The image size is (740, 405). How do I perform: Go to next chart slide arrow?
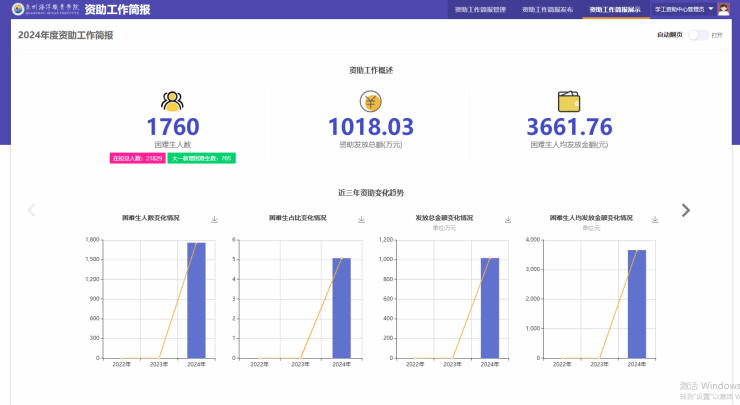click(685, 210)
